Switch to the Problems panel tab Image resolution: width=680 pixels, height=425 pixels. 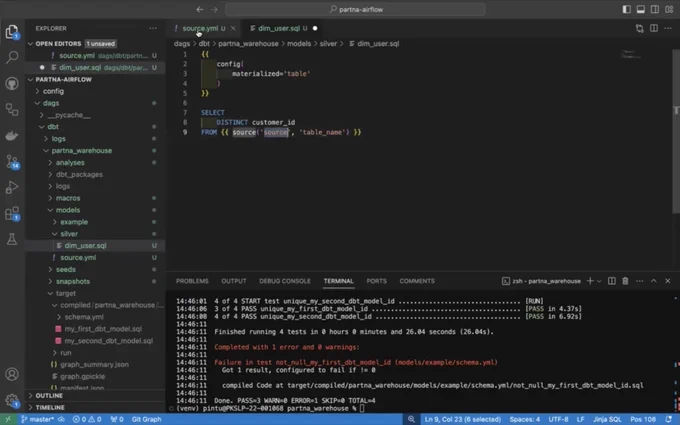click(x=192, y=281)
